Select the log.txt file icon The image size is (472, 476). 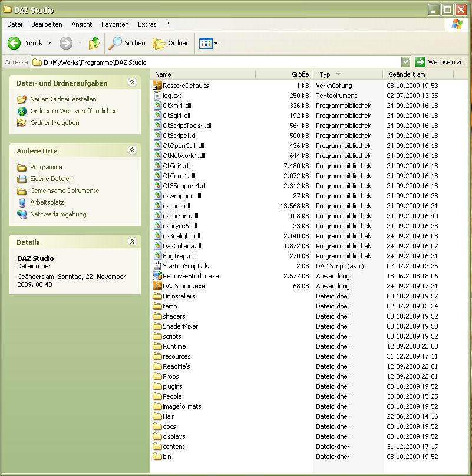click(157, 96)
